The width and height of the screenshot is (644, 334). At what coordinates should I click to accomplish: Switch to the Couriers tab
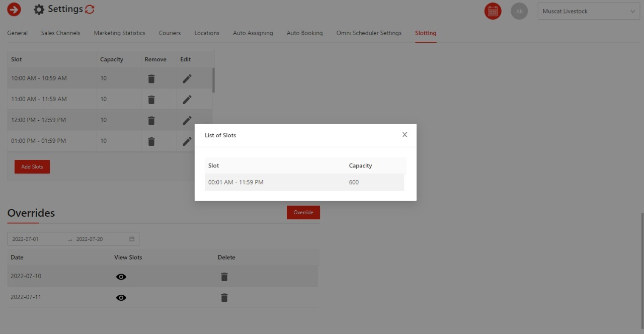[x=170, y=33]
